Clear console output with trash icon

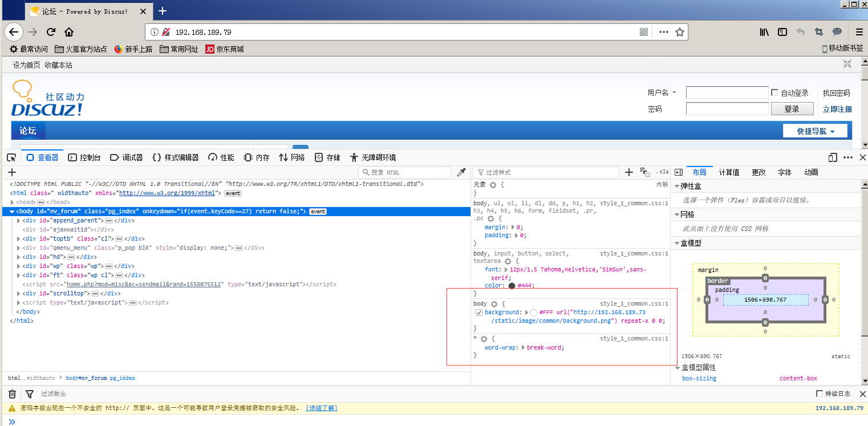point(12,394)
